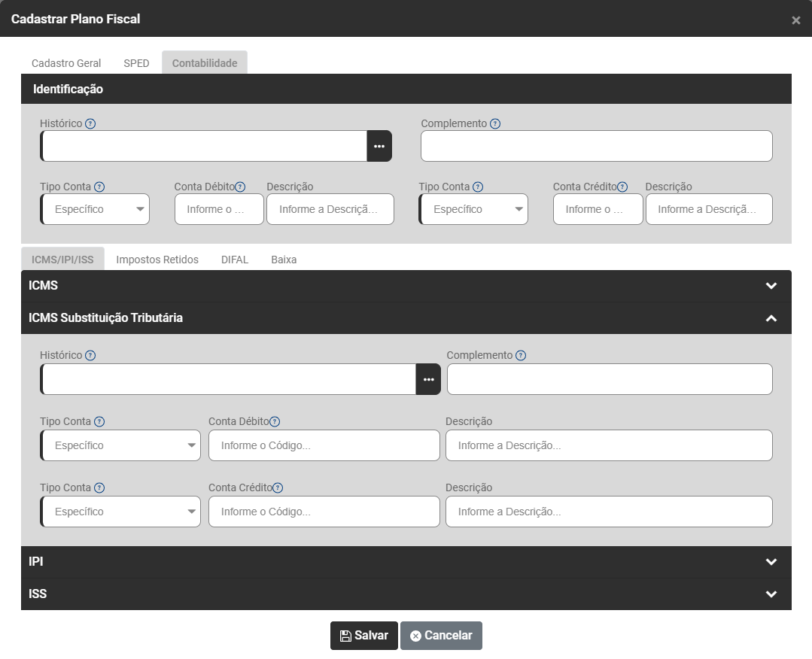Click the Salvar button
The width and height of the screenshot is (812, 659).
[x=364, y=636]
